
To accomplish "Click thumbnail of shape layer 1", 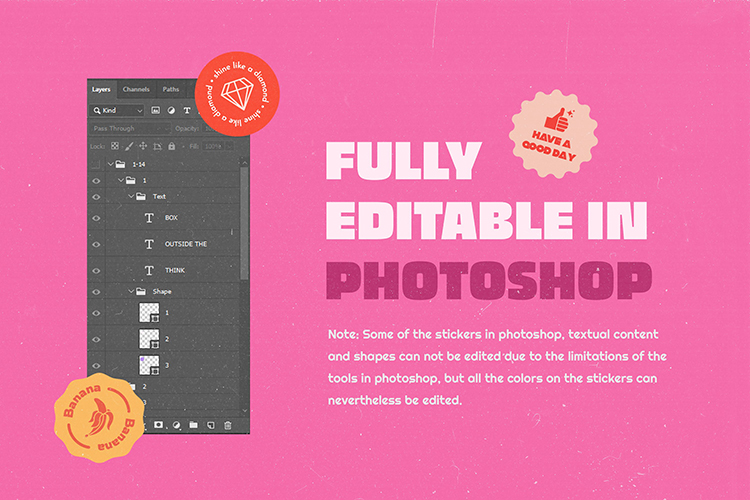I will tap(149, 313).
